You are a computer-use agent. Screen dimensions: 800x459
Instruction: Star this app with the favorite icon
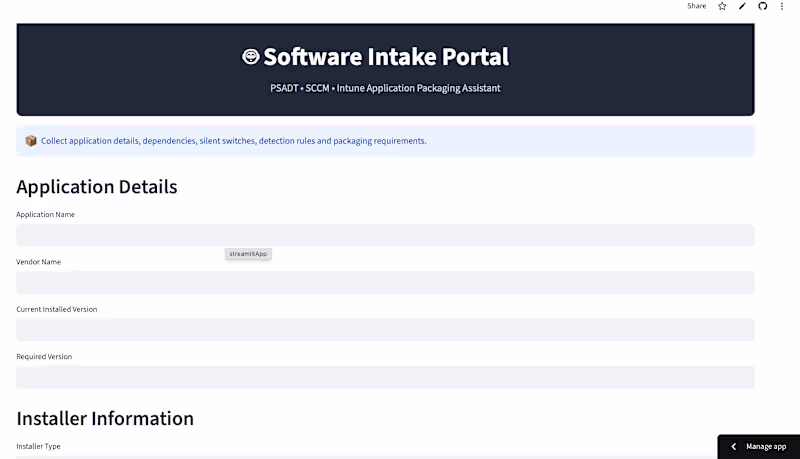pyautogui.click(x=722, y=6)
